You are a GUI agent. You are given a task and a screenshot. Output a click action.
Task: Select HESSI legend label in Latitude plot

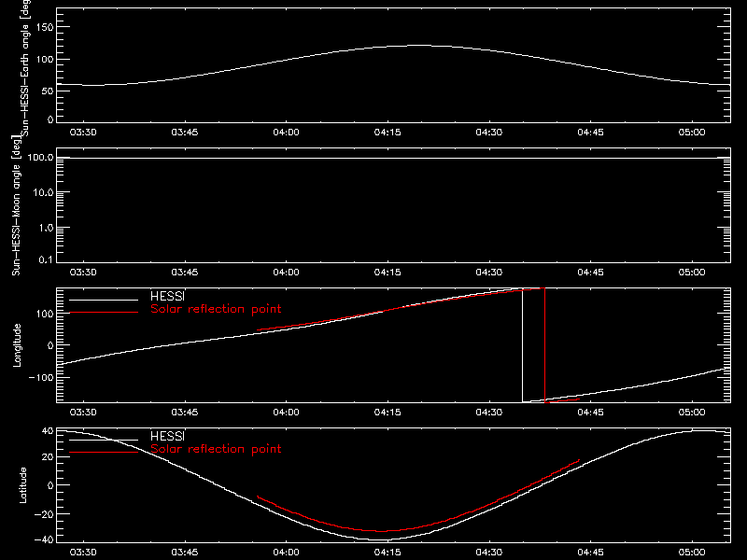click(x=167, y=436)
